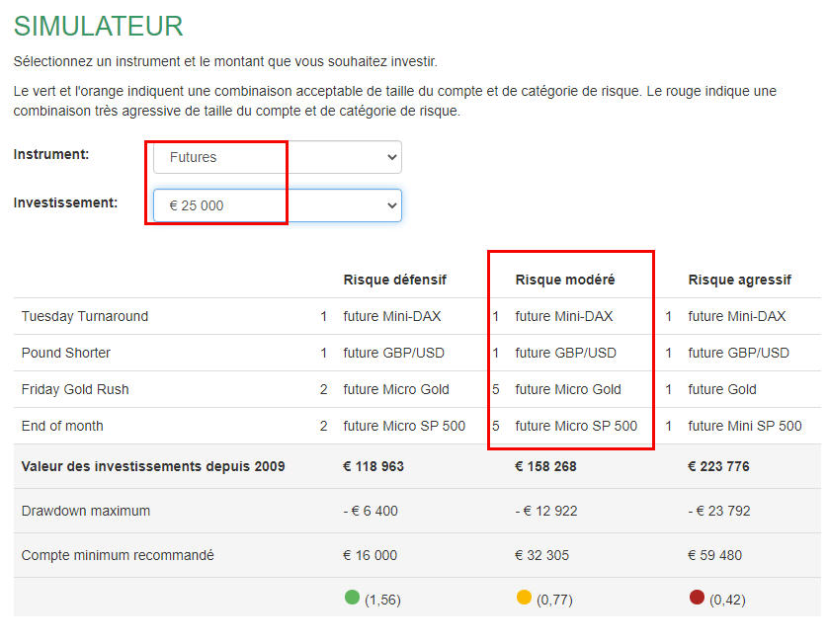This screenshot has width=829, height=644.
Task: Click future GBP/USD in Risque défensif column
Action: tap(394, 353)
